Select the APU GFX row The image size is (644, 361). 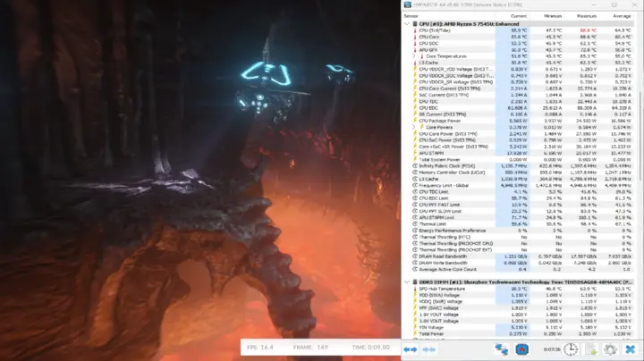click(x=518, y=50)
